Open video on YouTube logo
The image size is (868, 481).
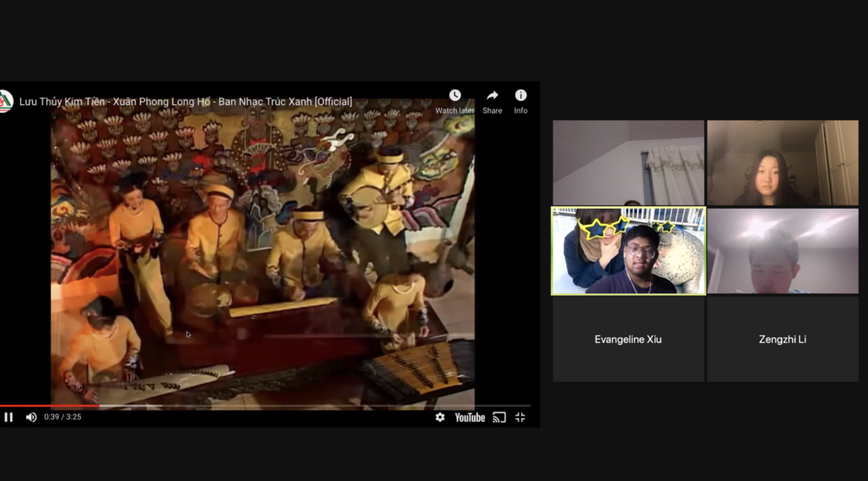click(x=470, y=418)
